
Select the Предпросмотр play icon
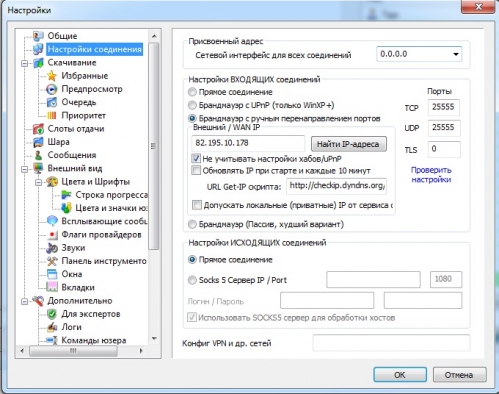point(52,89)
